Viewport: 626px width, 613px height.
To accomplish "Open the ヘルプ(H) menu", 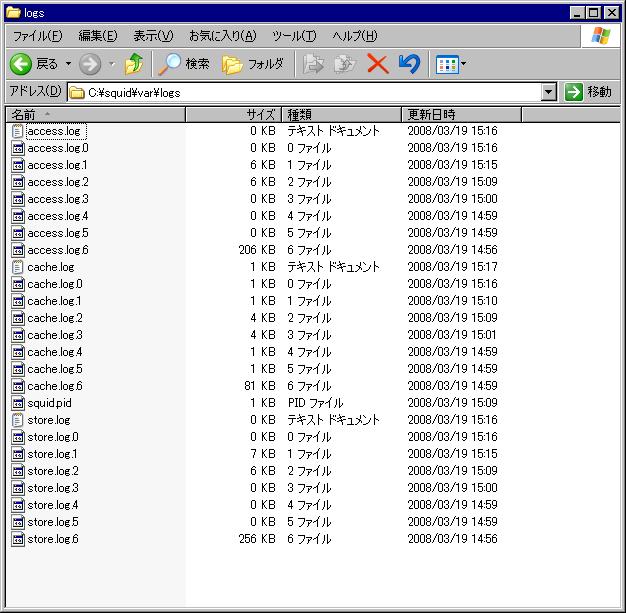I will pyautogui.click(x=355, y=36).
